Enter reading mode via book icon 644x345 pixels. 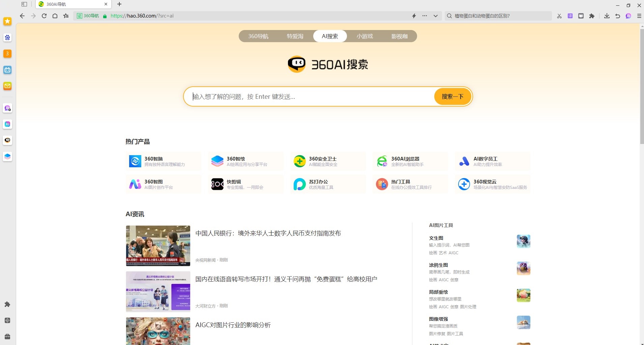click(x=581, y=16)
